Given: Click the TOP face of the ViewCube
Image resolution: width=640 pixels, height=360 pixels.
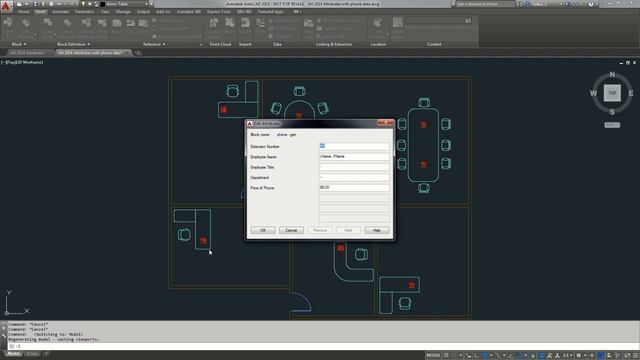Looking at the screenshot, I should 612,93.
